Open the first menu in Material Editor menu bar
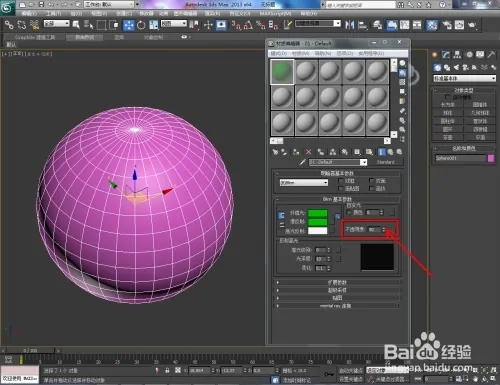Viewport: 500px width, 385px height. pos(279,53)
